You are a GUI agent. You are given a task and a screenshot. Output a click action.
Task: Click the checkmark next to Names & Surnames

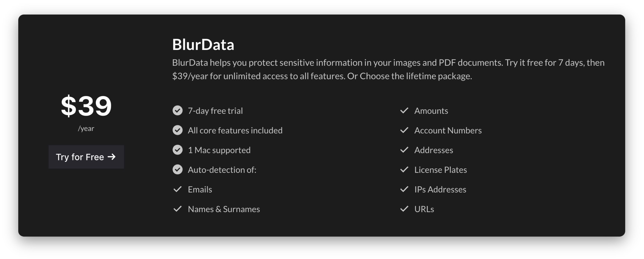pyautogui.click(x=177, y=209)
